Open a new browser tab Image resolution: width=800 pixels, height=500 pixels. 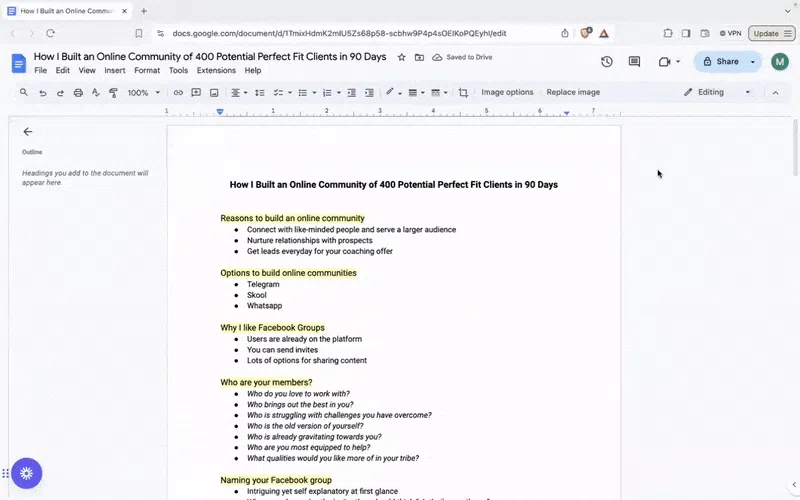point(144,11)
